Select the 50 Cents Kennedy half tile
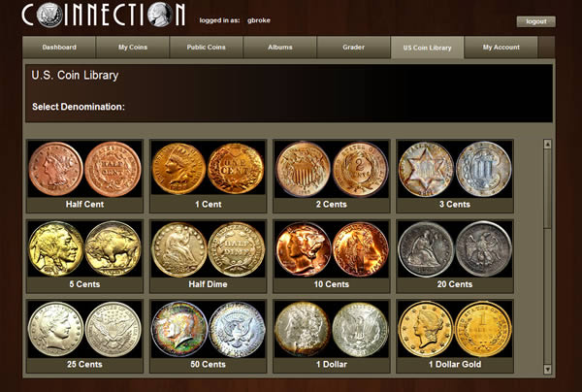This screenshot has height=392, width=582. coord(208,337)
